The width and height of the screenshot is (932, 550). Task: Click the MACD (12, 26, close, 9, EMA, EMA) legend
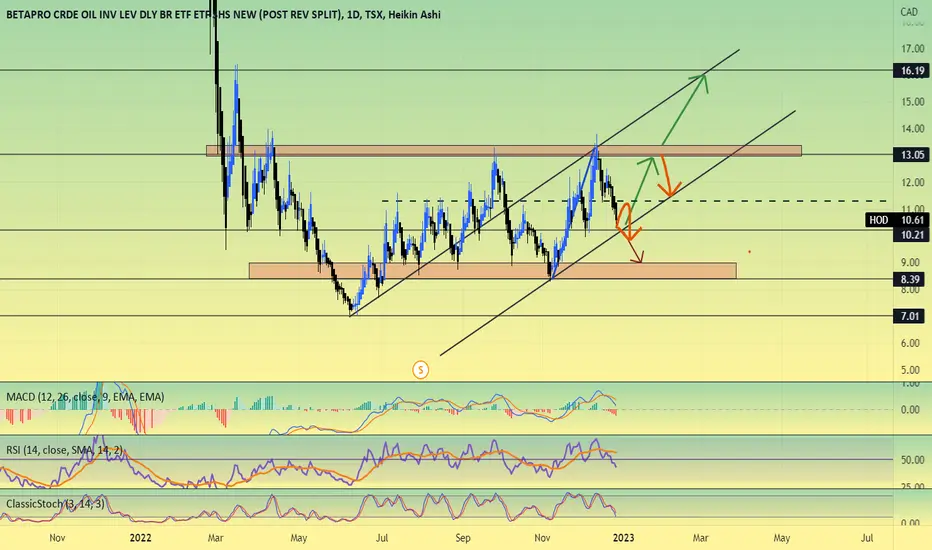click(x=85, y=397)
